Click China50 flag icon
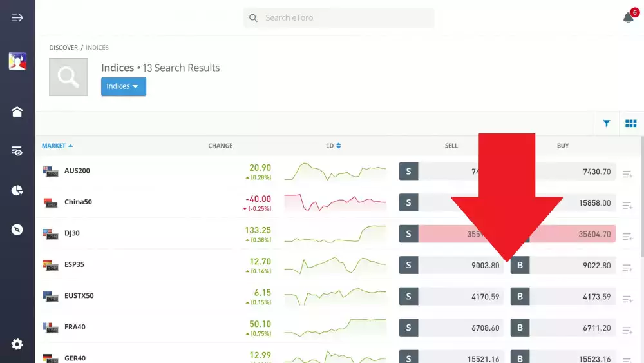Viewport: 644px width, 363px height. pos(50,202)
